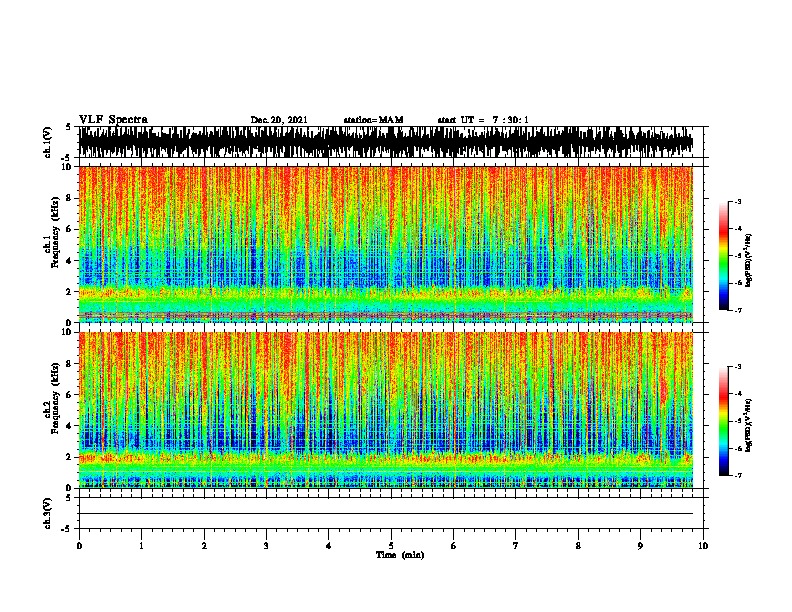Click the ch.1 colorbar log(PSD) unit label
792x612 pixels.
point(748,261)
